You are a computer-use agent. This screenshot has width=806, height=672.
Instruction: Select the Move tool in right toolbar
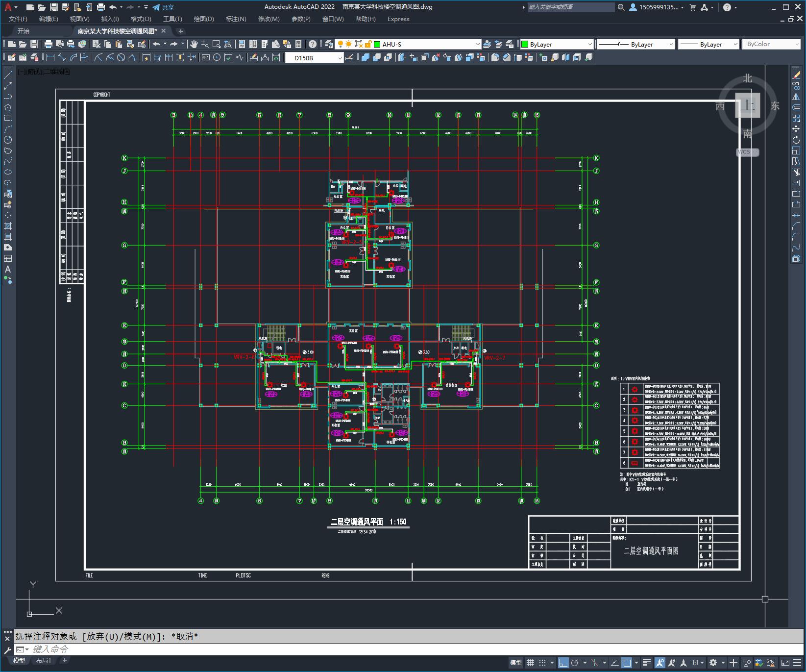tap(796, 129)
